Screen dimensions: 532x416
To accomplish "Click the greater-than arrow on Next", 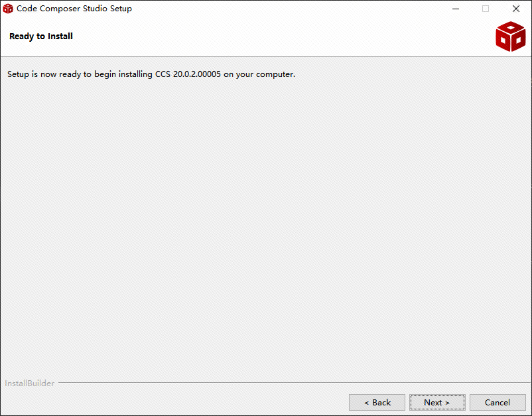I will [447, 403].
